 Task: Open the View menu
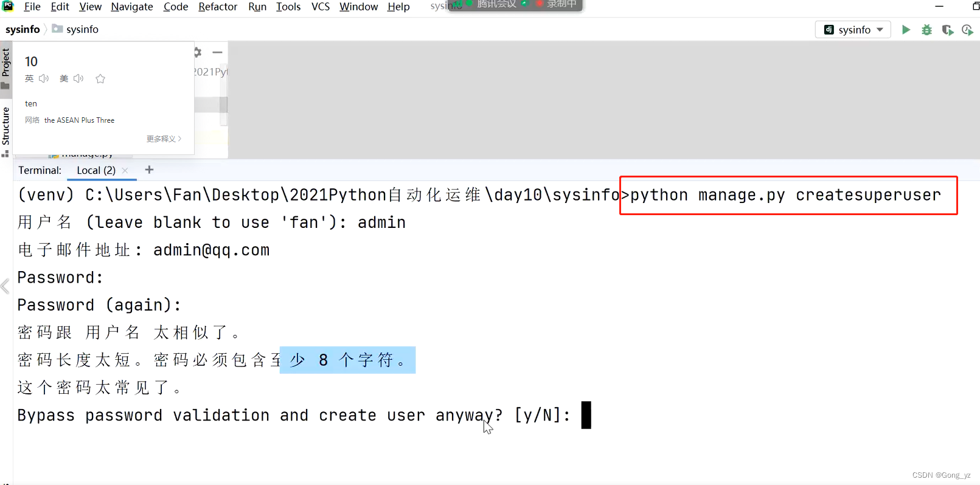pos(90,7)
